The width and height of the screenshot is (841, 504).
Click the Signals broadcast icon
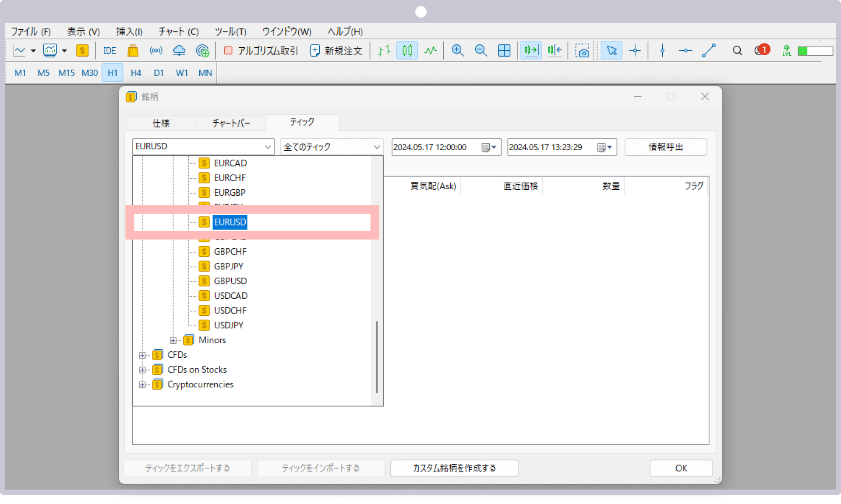pyautogui.click(x=156, y=51)
